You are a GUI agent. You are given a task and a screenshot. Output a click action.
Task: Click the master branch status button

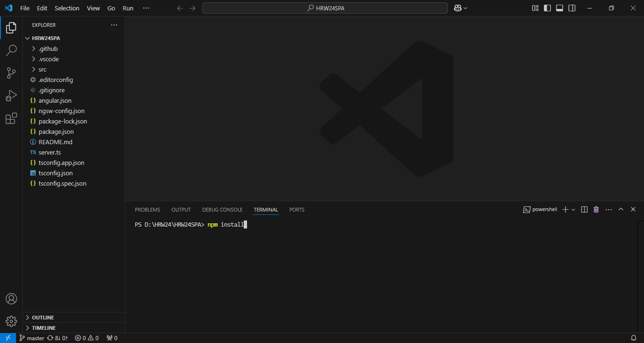tap(32, 338)
